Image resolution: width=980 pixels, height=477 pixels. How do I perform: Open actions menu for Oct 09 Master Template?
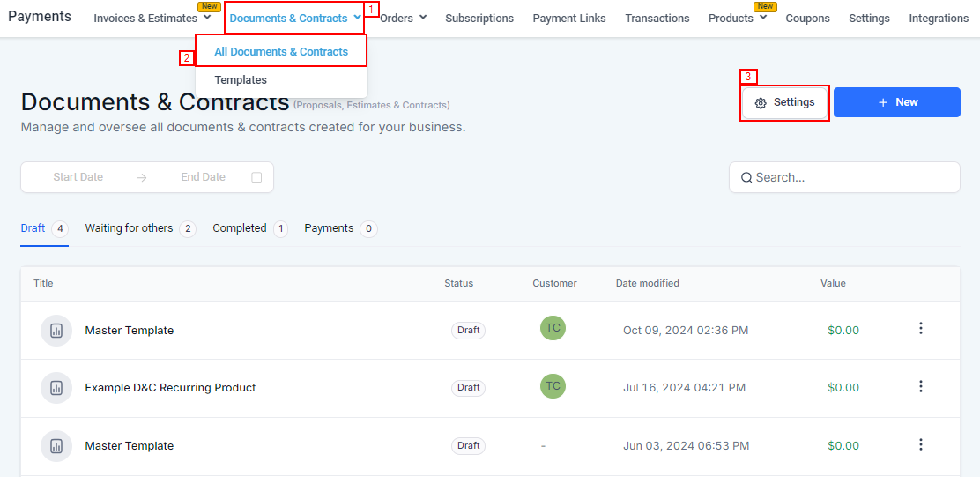coord(920,329)
